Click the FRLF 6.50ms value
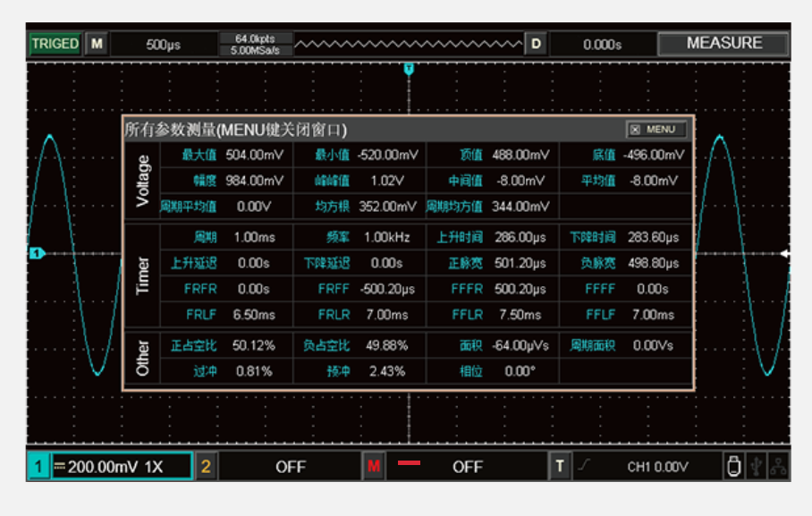The height and width of the screenshot is (516, 812). [x=254, y=315]
